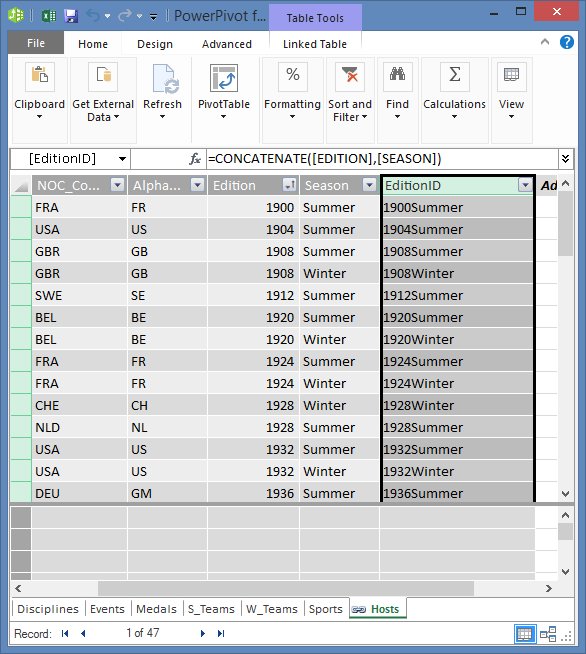Open Alpha... column filter dropdown
Viewport: 586px width, 654px height.
(198, 184)
